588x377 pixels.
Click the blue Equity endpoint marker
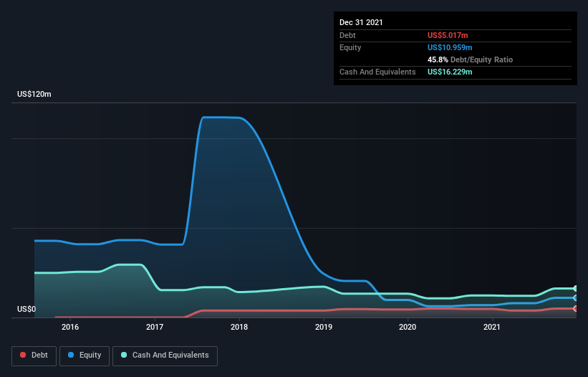click(x=576, y=298)
